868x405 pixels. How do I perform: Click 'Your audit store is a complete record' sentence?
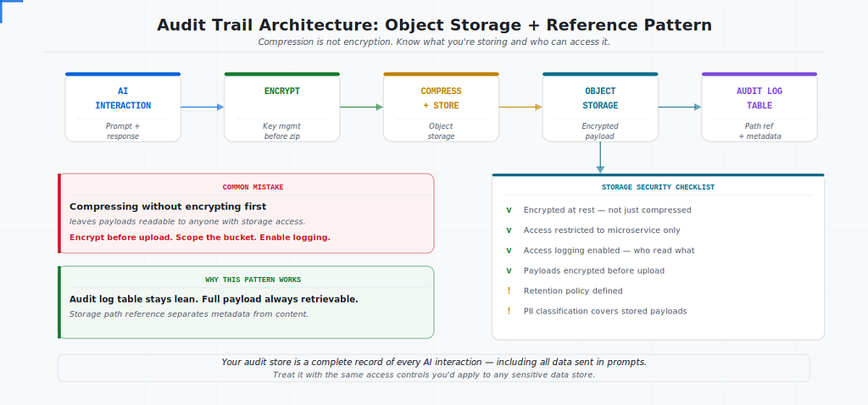(434, 363)
